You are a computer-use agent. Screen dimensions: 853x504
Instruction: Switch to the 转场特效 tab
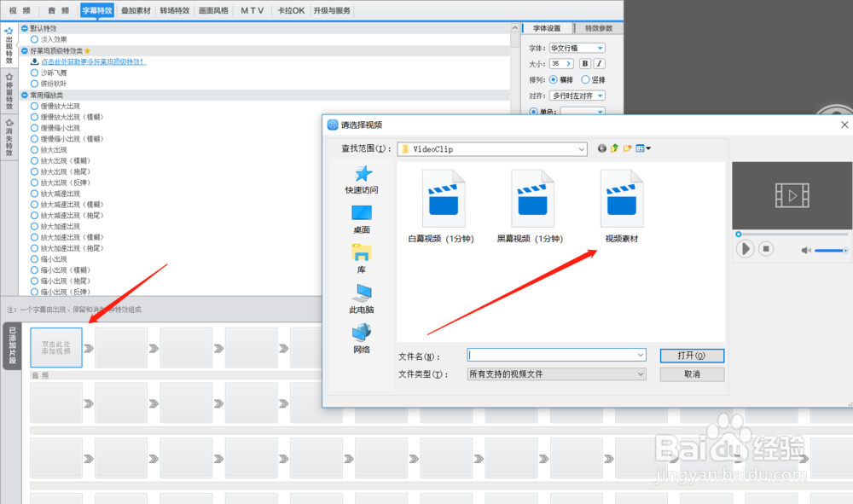(175, 10)
